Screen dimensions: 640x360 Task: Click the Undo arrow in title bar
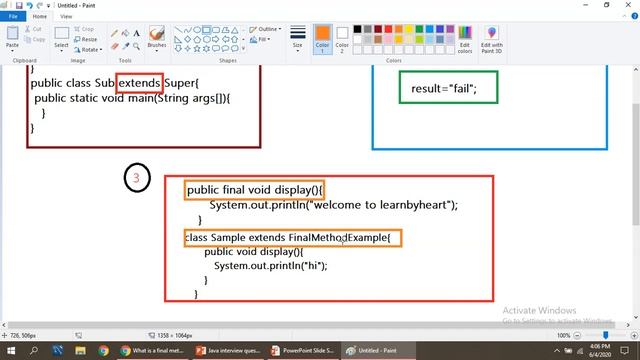(x=29, y=6)
